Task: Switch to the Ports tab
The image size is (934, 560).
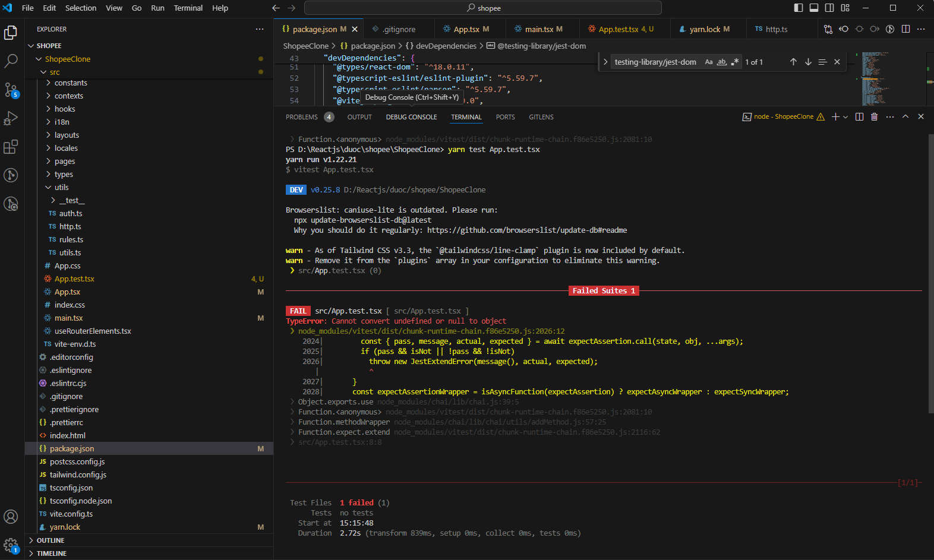Action: pyautogui.click(x=505, y=117)
